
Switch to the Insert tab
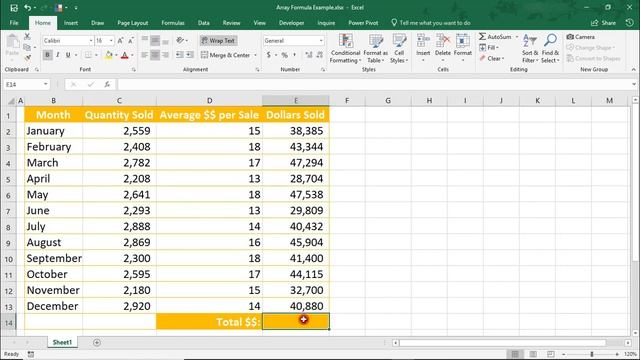(x=71, y=23)
